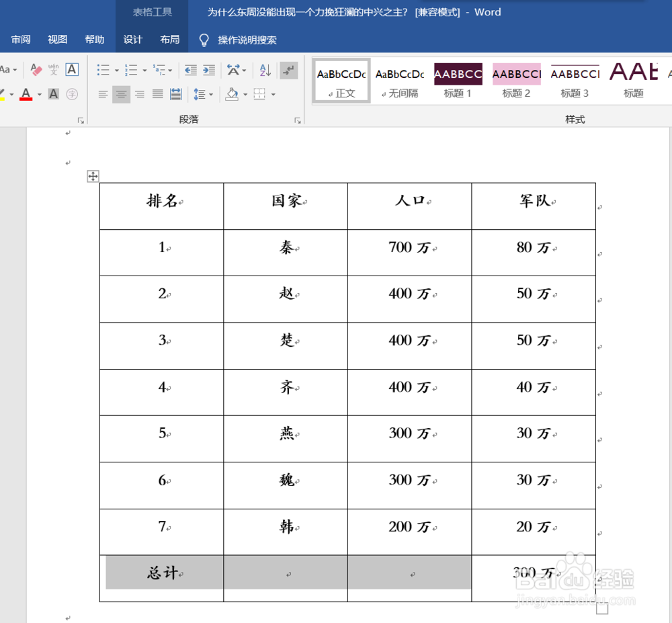Toggle the Show/Hide paragraph marks button

coord(289,70)
